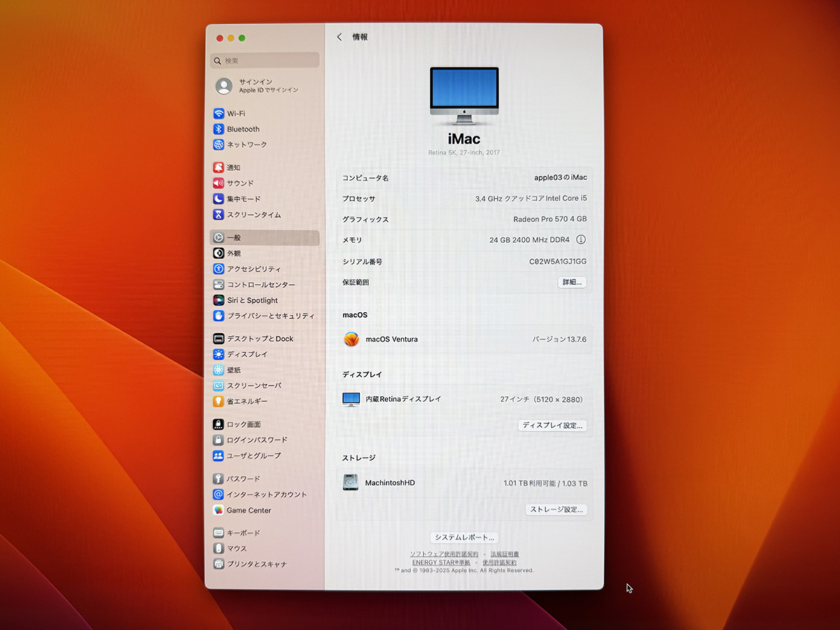Open the デスクトップと Dock icon
The height and width of the screenshot is (630, 840).
(x=219, y=339)
